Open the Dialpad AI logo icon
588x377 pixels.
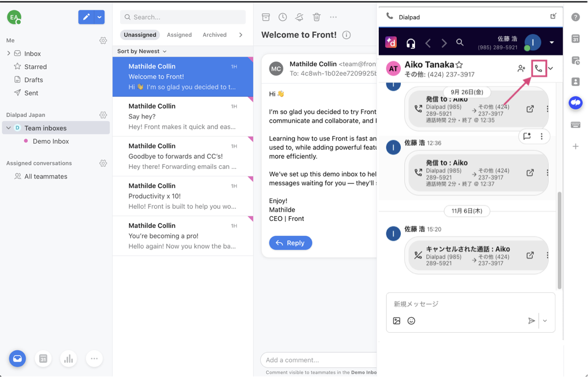(391, 42)
